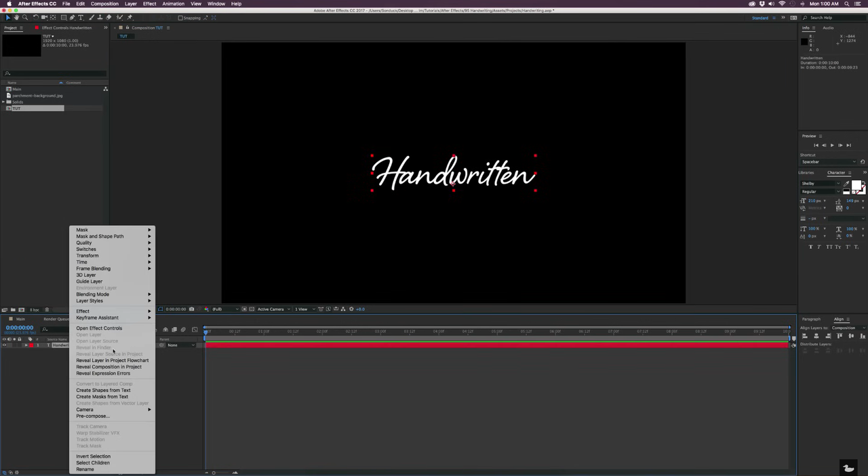
Task: Toggle the graph editor button
Action: (195, 330)
